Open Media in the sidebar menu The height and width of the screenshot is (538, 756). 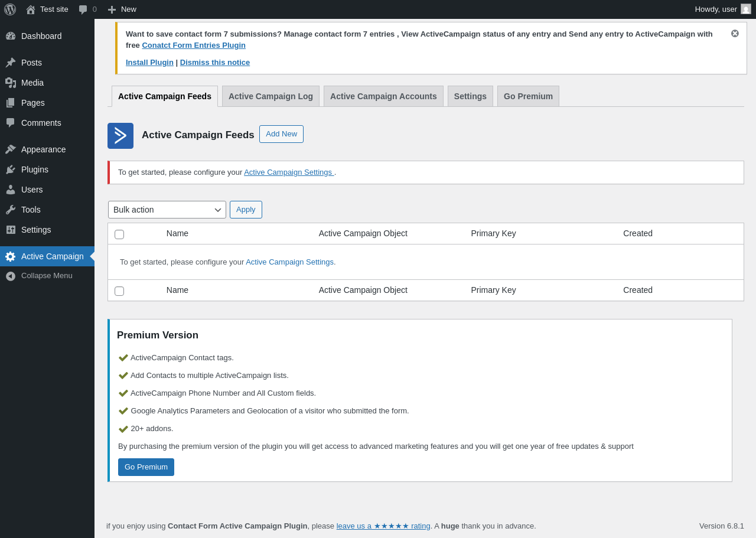[47, 83]
